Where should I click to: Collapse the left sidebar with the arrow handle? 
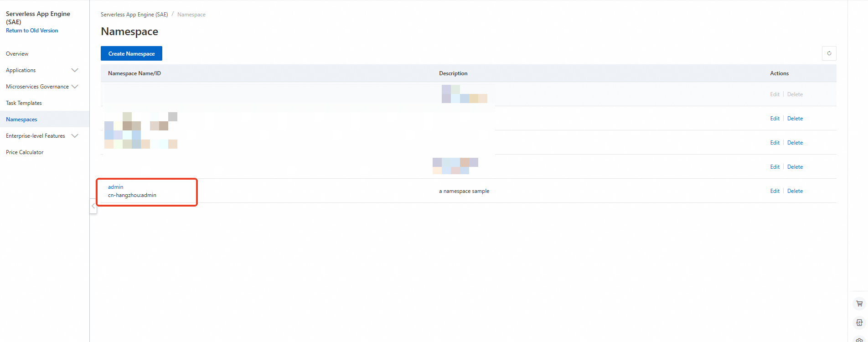(x=93, y=206)
